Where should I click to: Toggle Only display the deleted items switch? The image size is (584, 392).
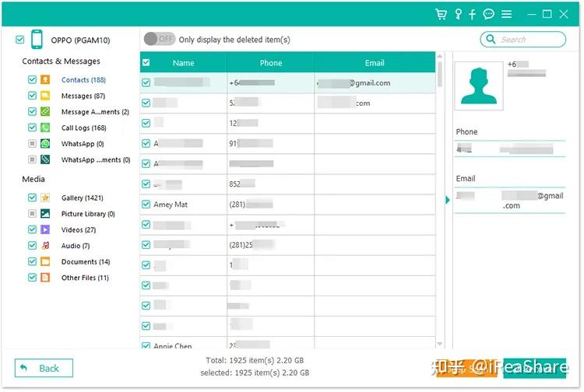[x=160, y=39]
